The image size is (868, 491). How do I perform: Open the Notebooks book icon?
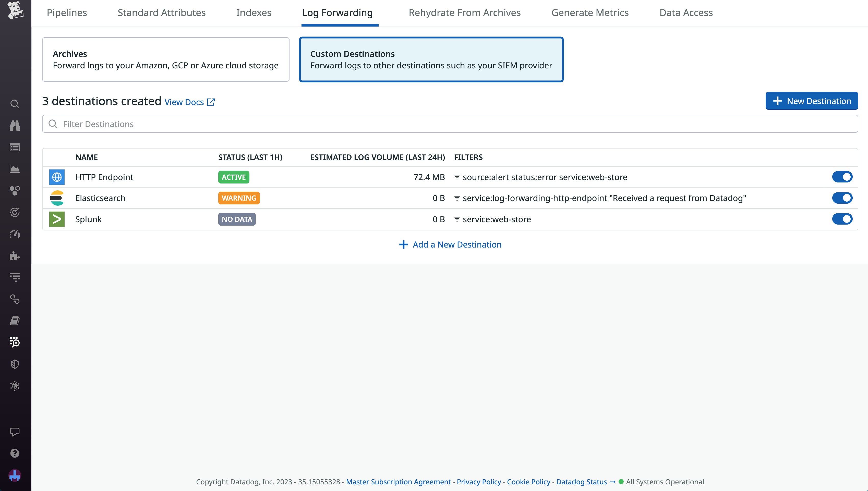(x=15, y=320)
